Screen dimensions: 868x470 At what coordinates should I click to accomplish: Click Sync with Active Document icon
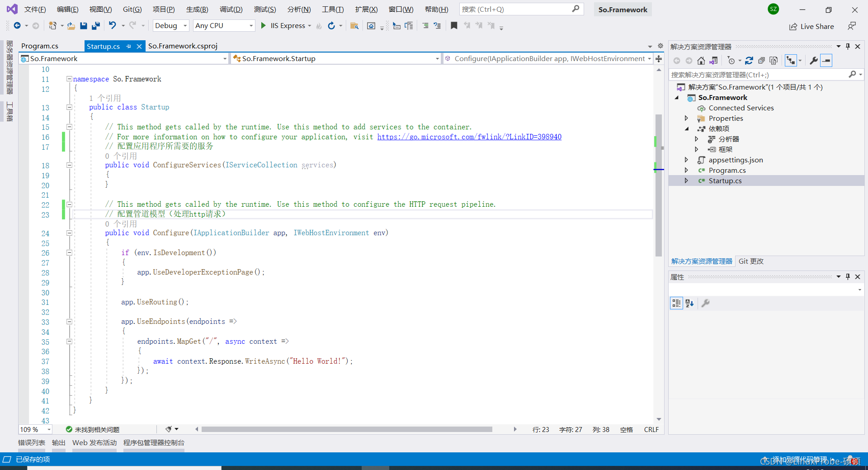(749, 61)
